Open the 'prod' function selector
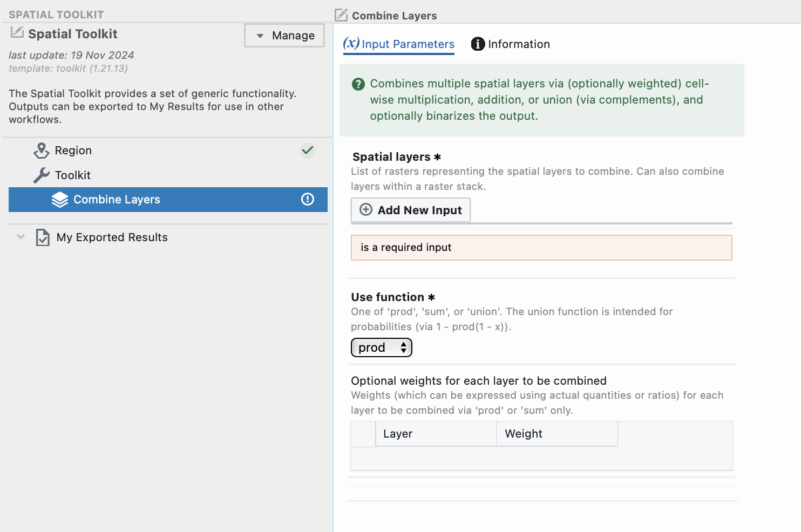The width and height of the screenshot is (801, 532). tap(382, 347)
